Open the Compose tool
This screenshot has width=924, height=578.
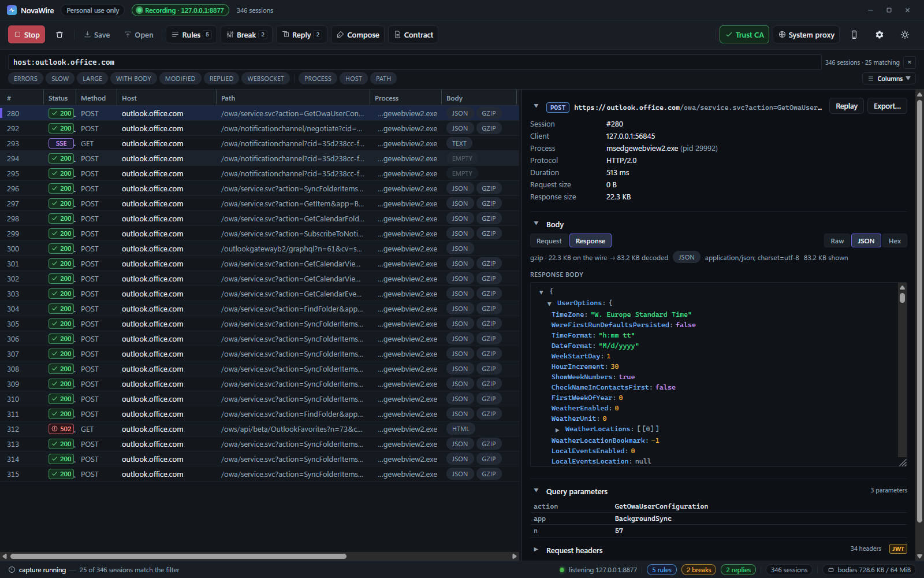(358, 35)
